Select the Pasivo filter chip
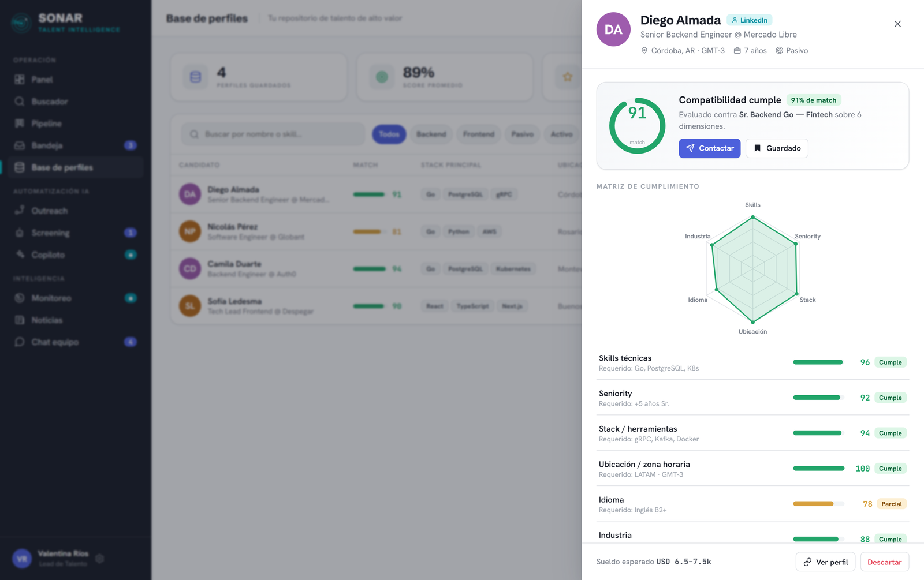924x580 pixels. pyautogui.click(x=522, y=134)
